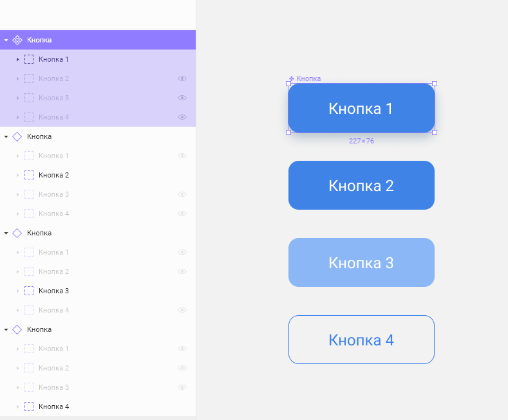Toggle eye of hidden Кнопка 1 in the last instance

point(182,349)
